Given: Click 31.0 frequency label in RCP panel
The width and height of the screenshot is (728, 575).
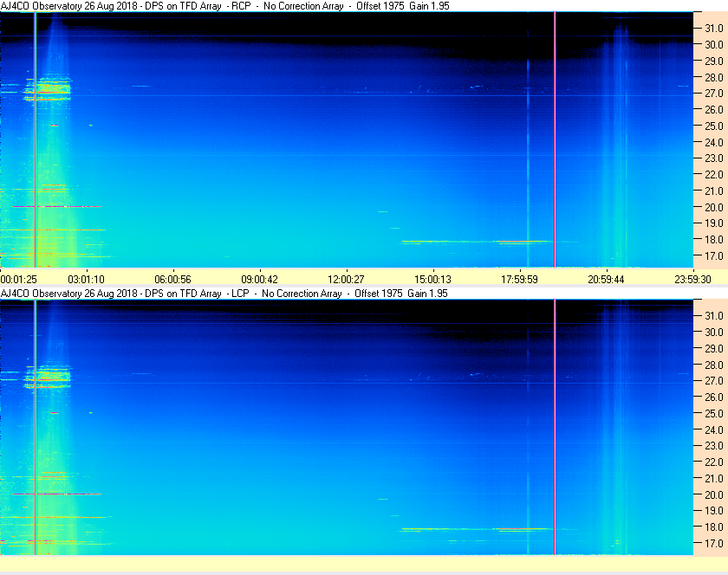Looking at the screenshot, I should pyautogui.click(x=714, y=29).
